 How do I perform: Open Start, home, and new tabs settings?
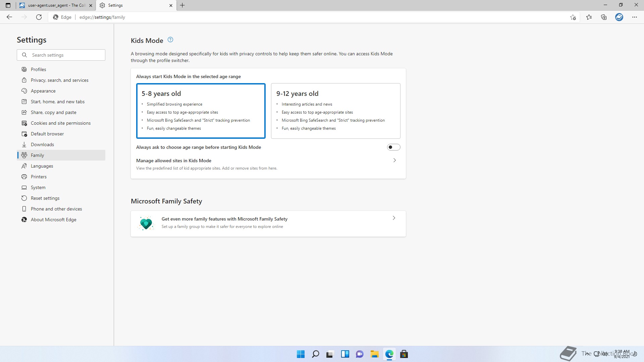(x=61, y=102)
